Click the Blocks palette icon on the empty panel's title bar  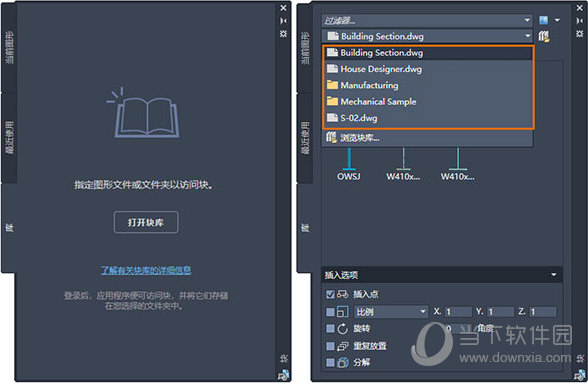click(x=284, y=374)
